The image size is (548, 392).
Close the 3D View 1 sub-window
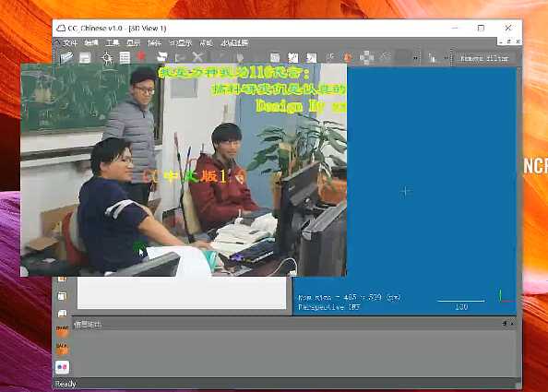click(518, 42)
